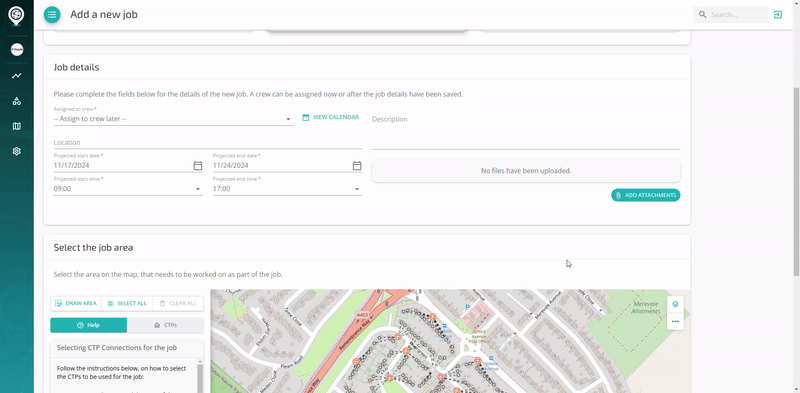Image resolution: width=800 pixels, height=393 pixels.
Task: Open the main menu list icon
Action: (x=52, y=15)
